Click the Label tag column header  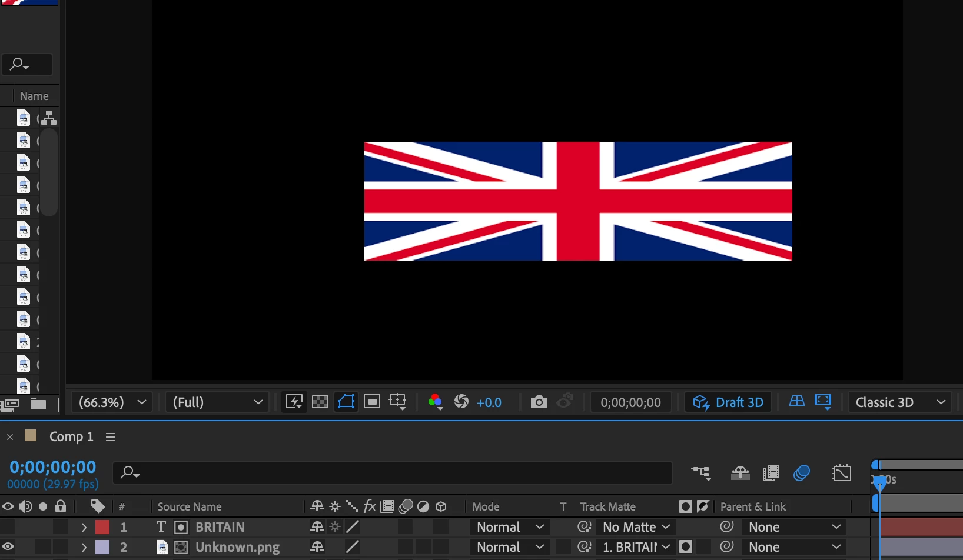click(98, 506)
